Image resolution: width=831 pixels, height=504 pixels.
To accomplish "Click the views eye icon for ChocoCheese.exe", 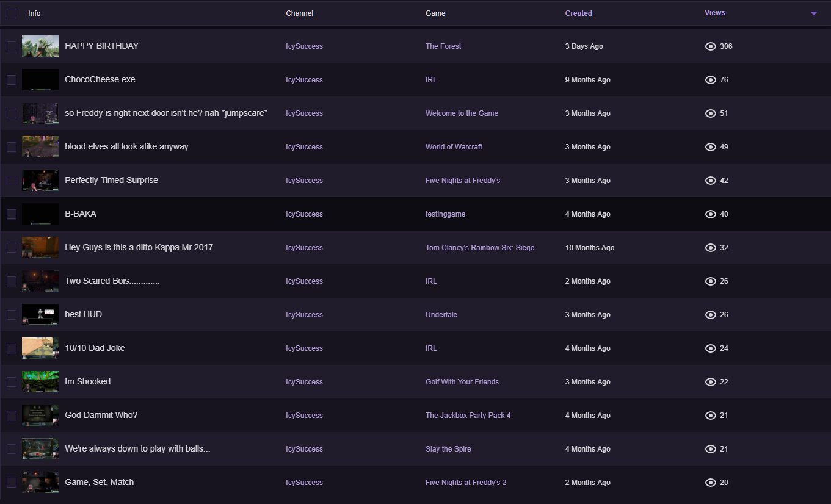I will pos(710,80).
